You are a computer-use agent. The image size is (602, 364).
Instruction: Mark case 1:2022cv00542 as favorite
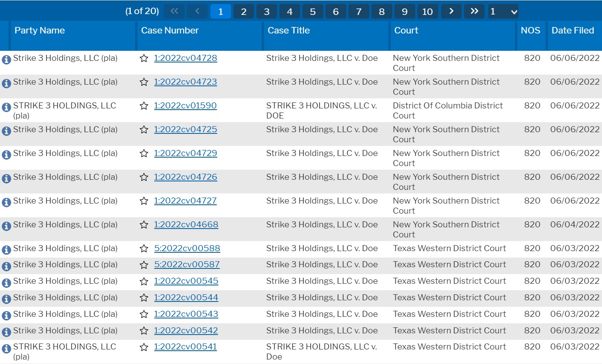[144, 331]
